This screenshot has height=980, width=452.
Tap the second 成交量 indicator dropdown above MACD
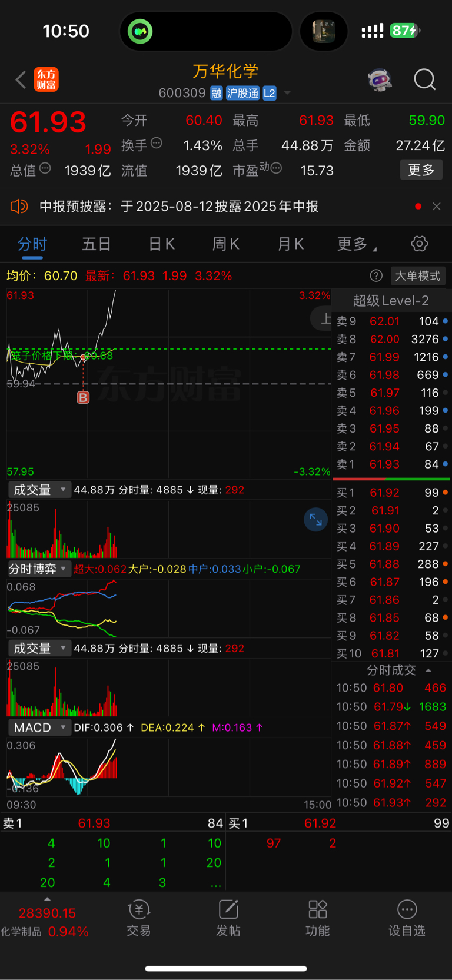click(x=39, y=648)
